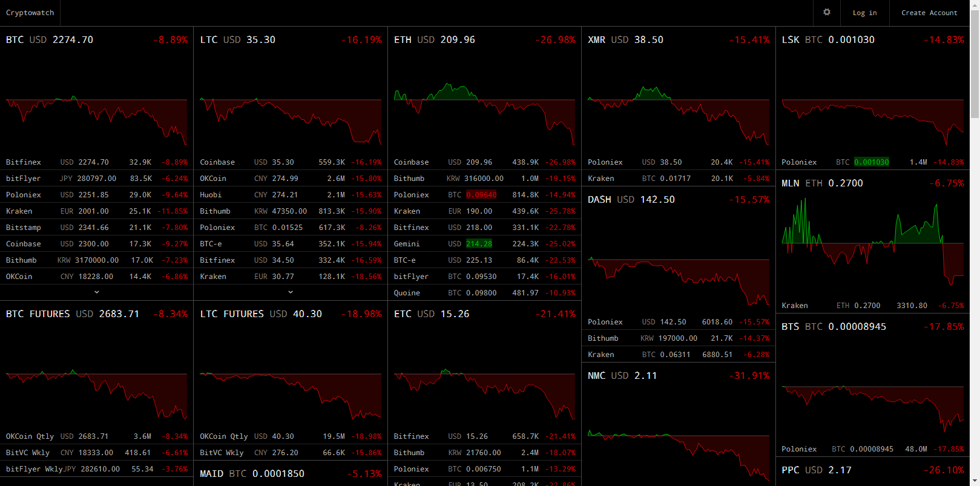
Task: Select Kraken EUR 30.77 row
Action: pyautogui.click(x=291, y=277)
